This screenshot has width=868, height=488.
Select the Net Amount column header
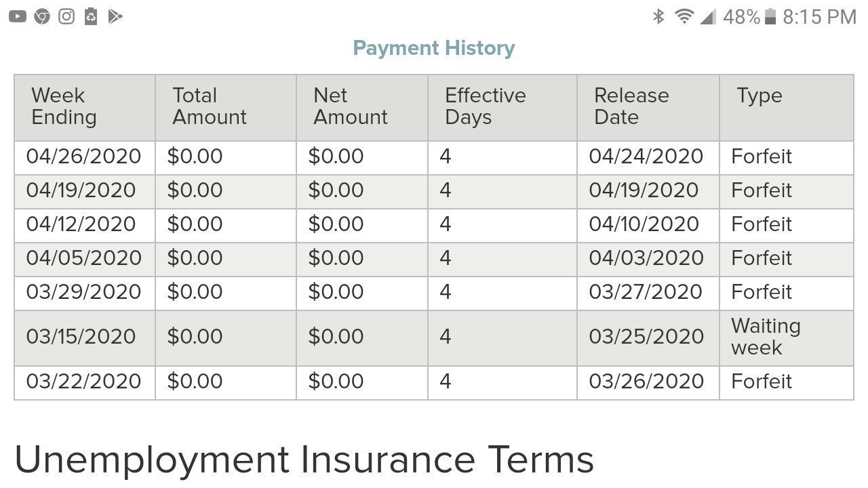(x=350, y=106)
